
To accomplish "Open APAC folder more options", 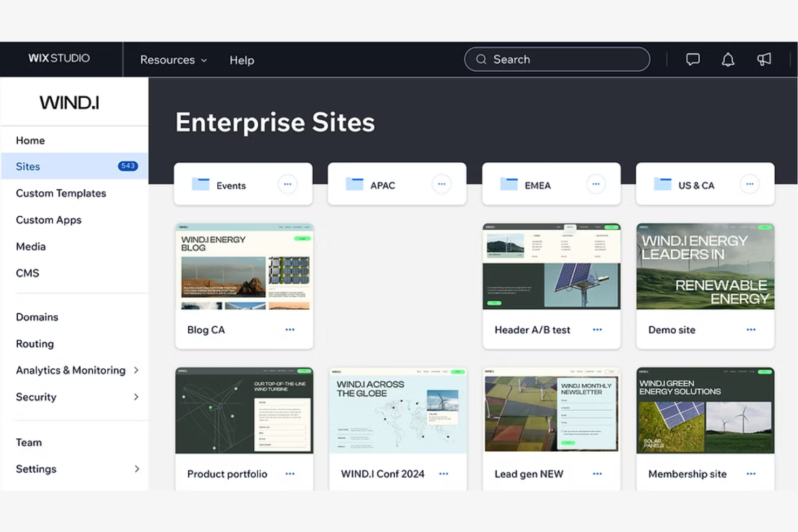I will (x=442, y=184).
